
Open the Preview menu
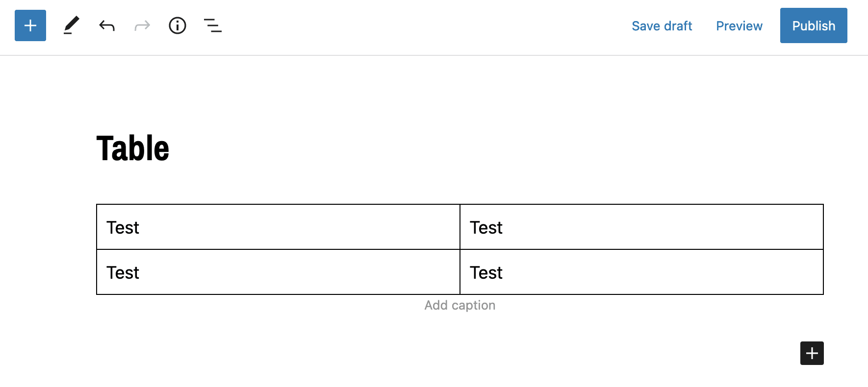click(x=739, y=25)
